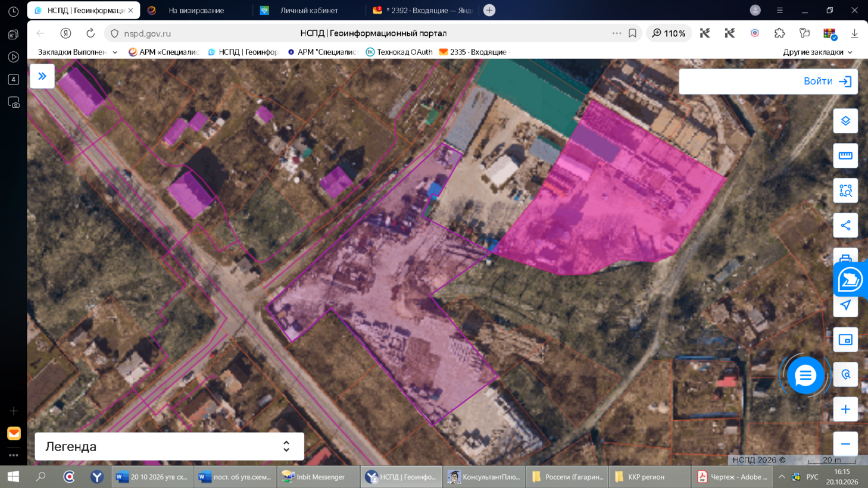Image resolution: width=868 pixels, height=488 pixels.
Task: Switch to the Личный кабинет tab
Action: click(308, 10)
